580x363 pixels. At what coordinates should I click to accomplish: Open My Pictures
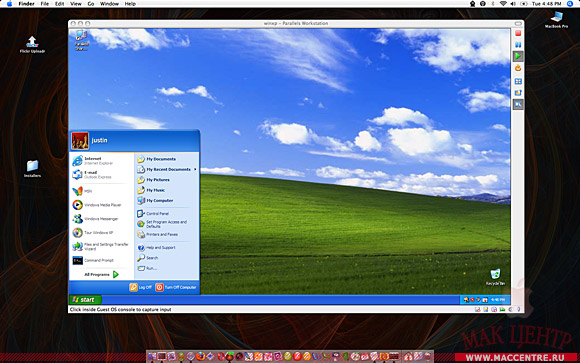point(153,180)
